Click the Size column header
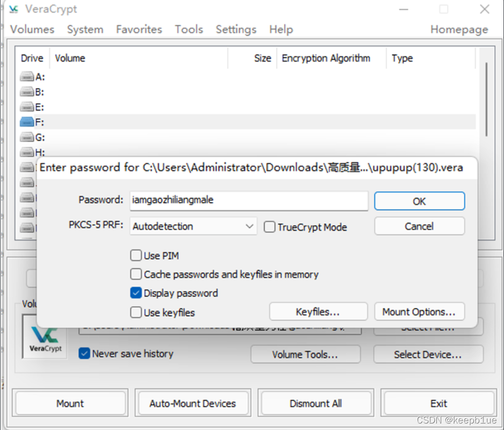The width and height of the screenshot is (504, 430). 252,58
